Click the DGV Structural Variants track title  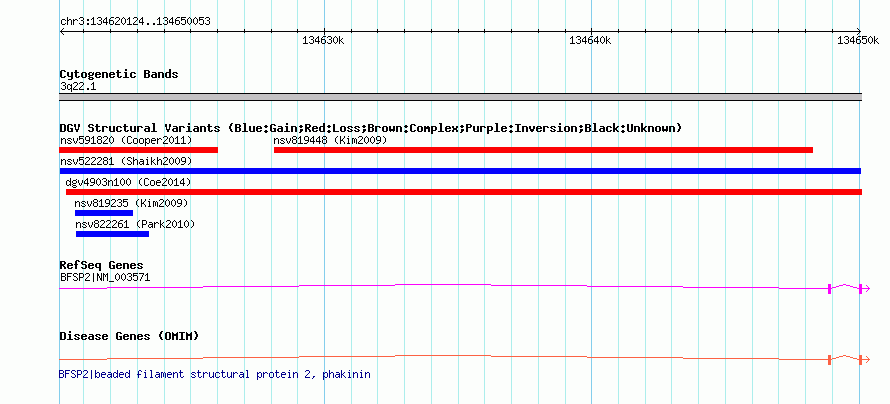(371, 128)
